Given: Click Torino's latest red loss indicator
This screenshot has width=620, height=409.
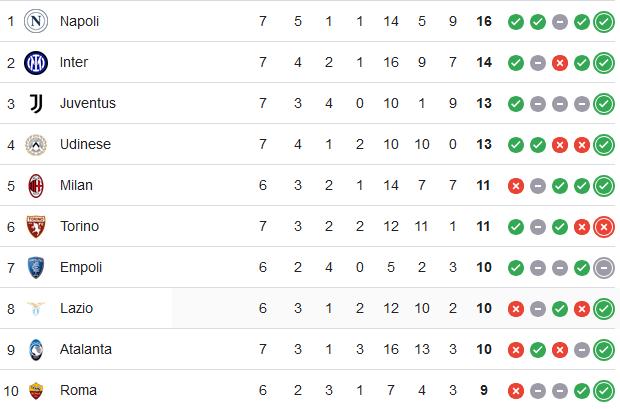Looking at the screenshot, I should pos(604,227).
